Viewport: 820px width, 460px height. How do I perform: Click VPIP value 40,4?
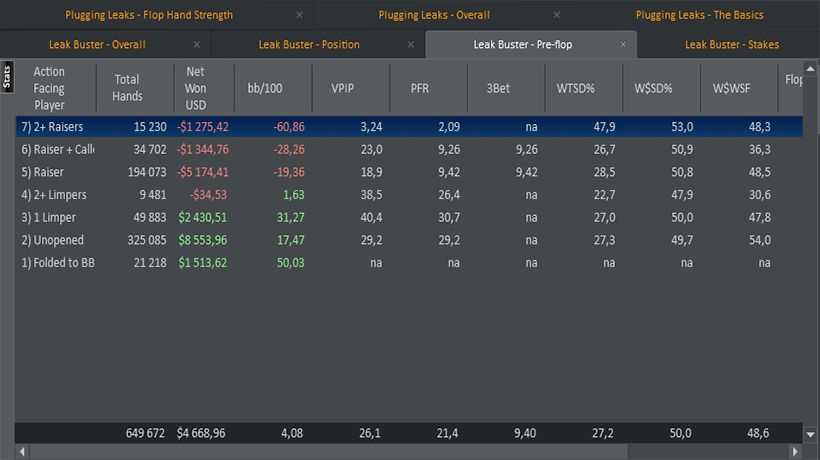[371, 217]
